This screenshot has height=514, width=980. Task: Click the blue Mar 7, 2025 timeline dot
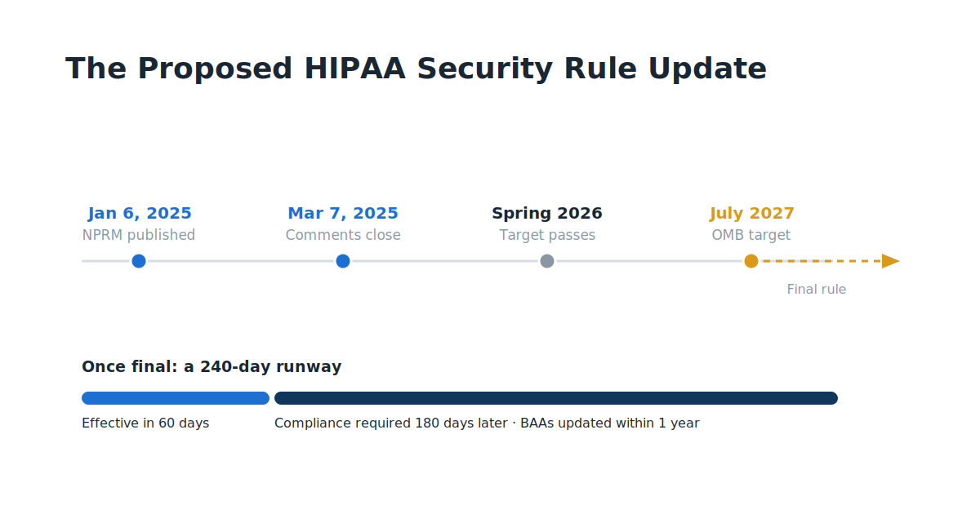(343, 261)
